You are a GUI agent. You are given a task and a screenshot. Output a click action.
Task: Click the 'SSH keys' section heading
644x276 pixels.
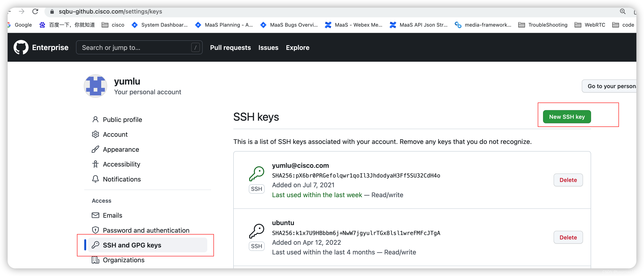[256, 117]
